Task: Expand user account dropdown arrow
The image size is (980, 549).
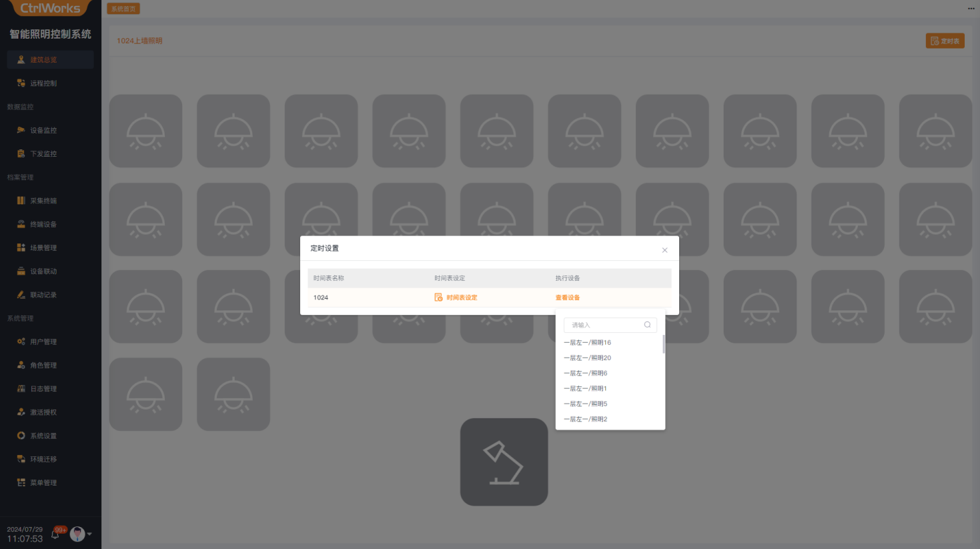Action: pos(90,534)
